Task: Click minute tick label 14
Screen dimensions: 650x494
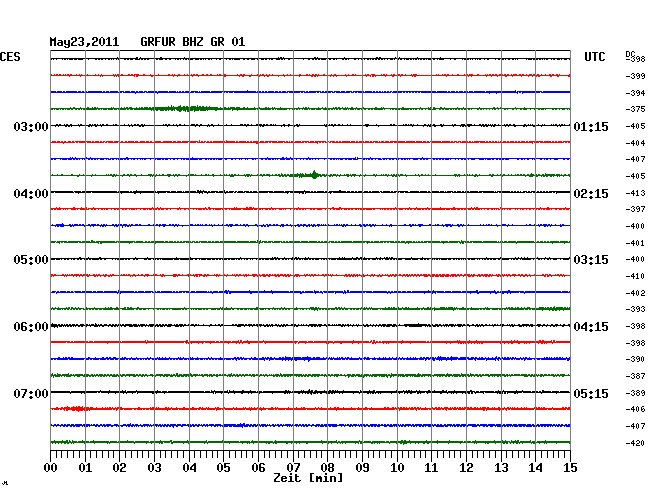Action: click(535, 468)
